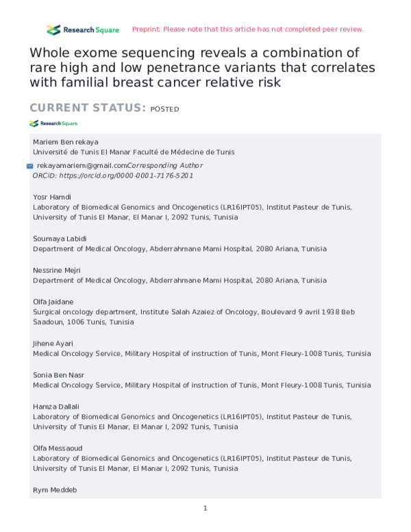Click the Research Square logo at top

83,29
